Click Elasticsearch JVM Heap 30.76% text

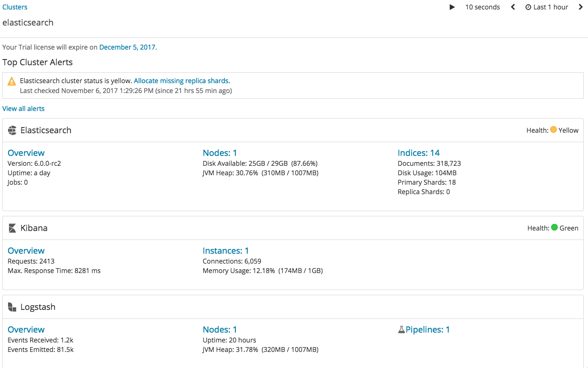click(x=260, y=173)
